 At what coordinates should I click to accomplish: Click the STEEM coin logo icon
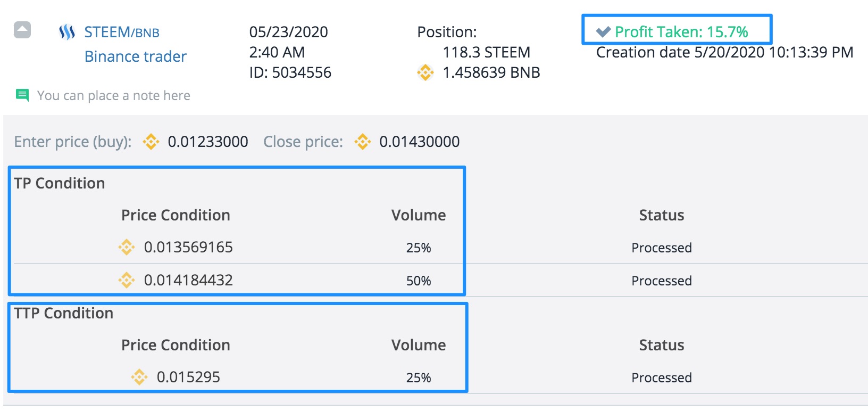click(67, 32)
